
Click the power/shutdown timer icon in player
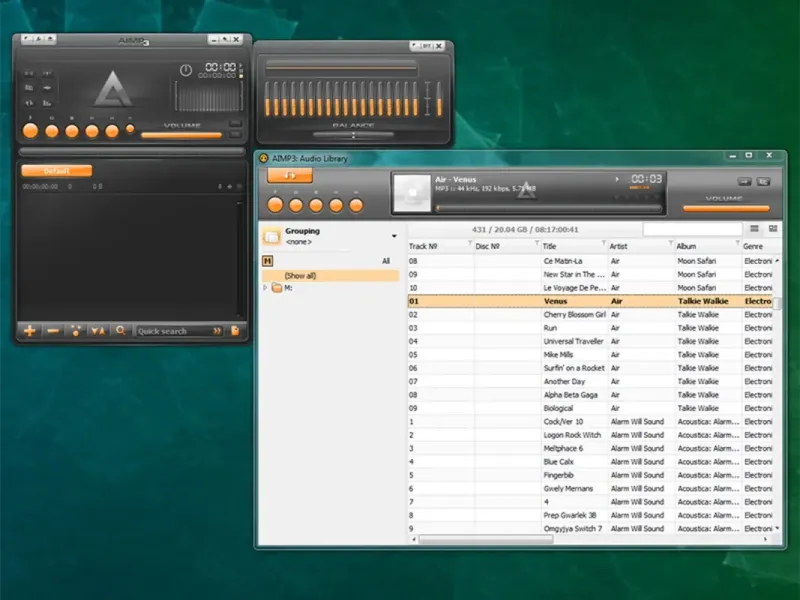pyautogui.click(x=186, y=70)
